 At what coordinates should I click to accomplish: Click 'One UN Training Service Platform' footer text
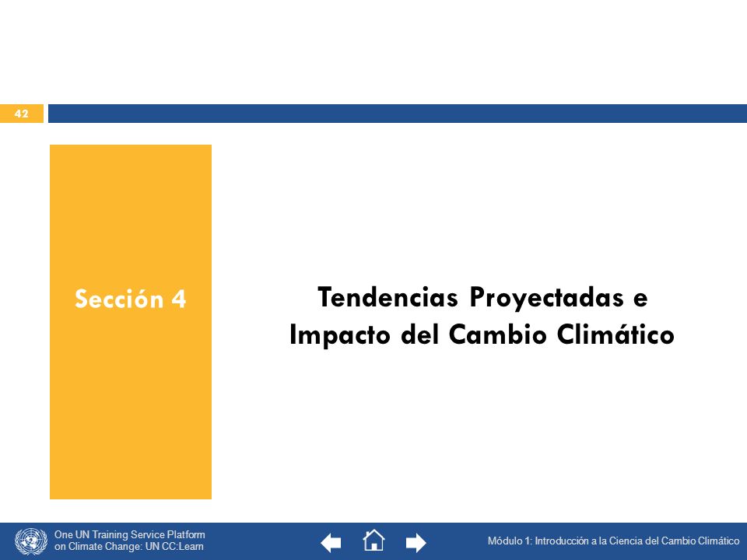(x=130, y=534)
